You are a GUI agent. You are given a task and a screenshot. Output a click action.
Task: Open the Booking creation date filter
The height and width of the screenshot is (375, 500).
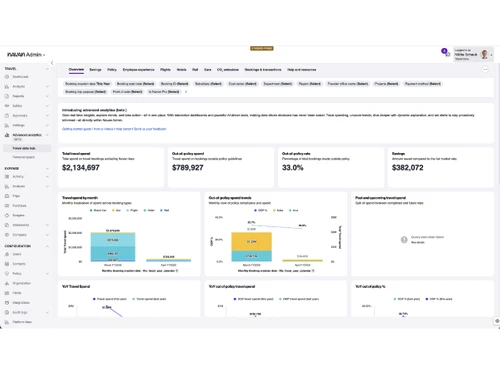click(87, 84)
